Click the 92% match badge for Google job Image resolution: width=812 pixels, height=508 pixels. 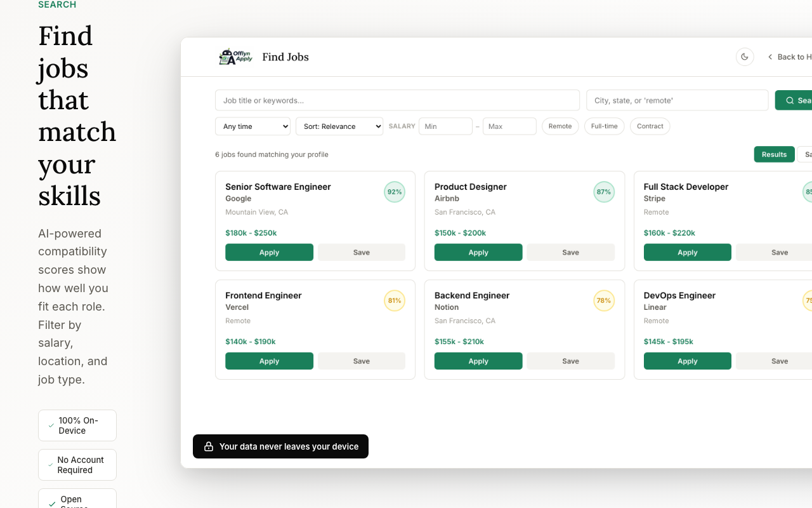(x=395, y=192)
